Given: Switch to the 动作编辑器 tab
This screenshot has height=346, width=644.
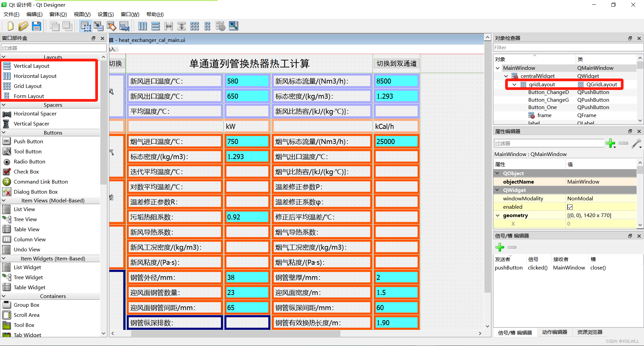Looking at the screenshot, I should coord(555,332).
